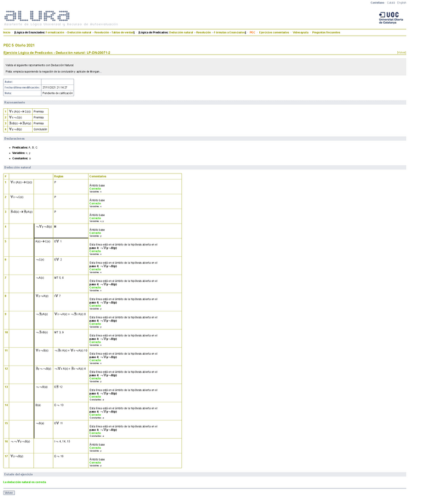Viewport: 424px width, 504px height.
Task: Open Preguntas frecuentes page
Action: pyautogui.click(x=326, y=33)
